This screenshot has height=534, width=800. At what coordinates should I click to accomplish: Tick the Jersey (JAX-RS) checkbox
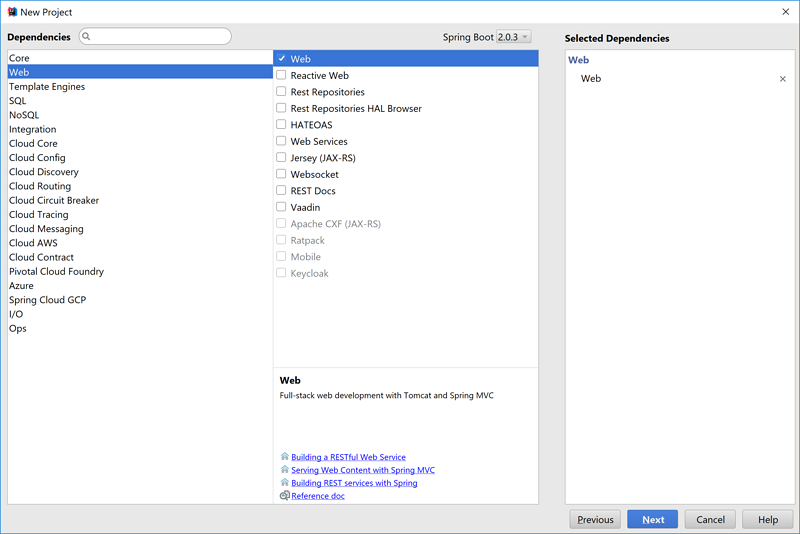pos(281,157)
